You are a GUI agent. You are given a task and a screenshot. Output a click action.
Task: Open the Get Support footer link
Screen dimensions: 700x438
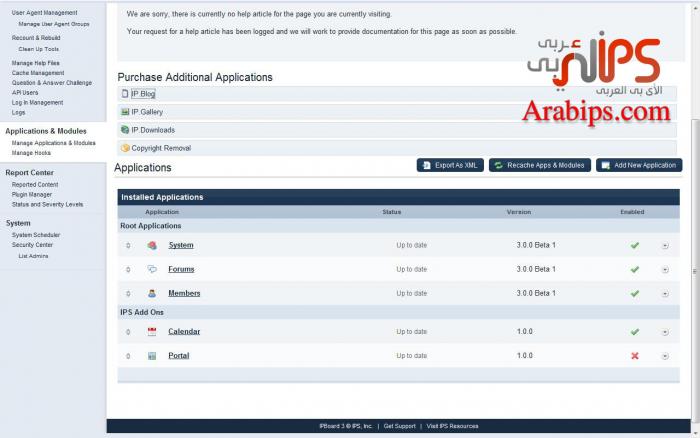(399, 426)
